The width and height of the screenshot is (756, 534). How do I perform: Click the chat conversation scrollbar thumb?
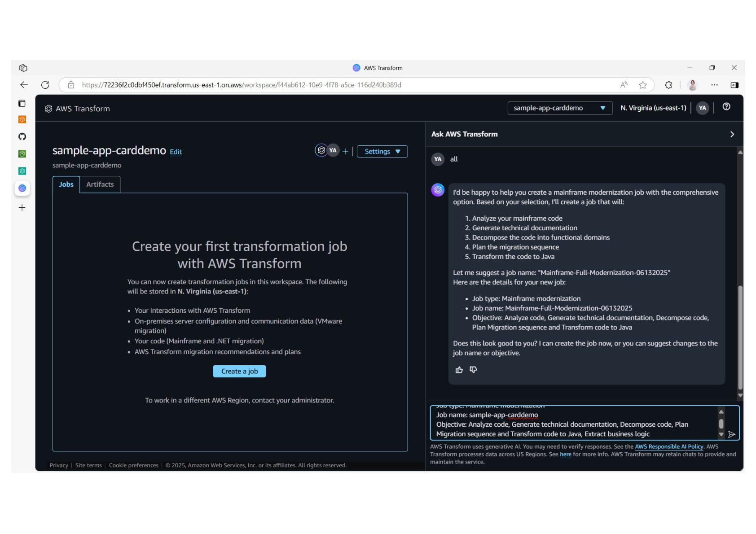coord(740,337)
